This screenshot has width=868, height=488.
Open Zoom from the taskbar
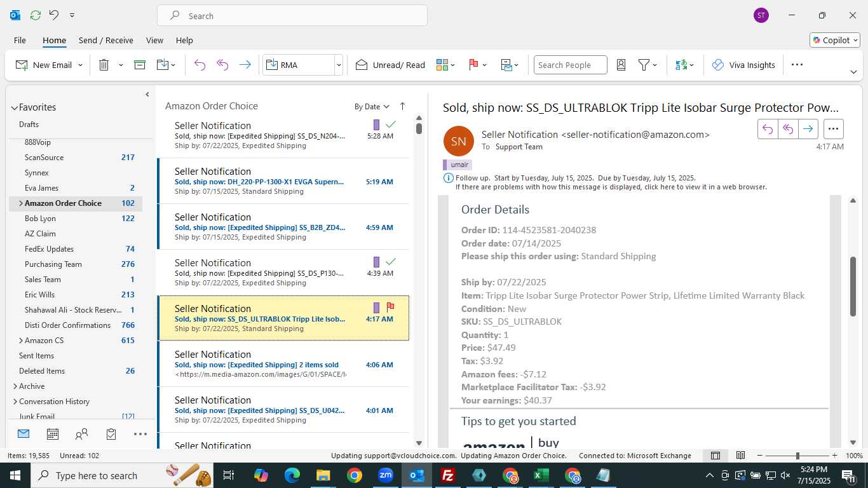coord(386,475)
